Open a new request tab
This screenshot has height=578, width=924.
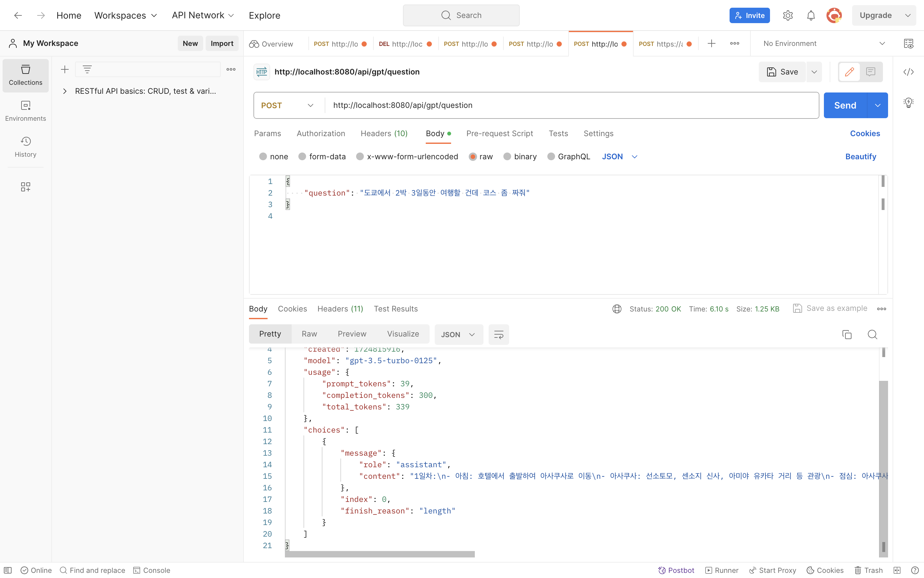[711, 44]
